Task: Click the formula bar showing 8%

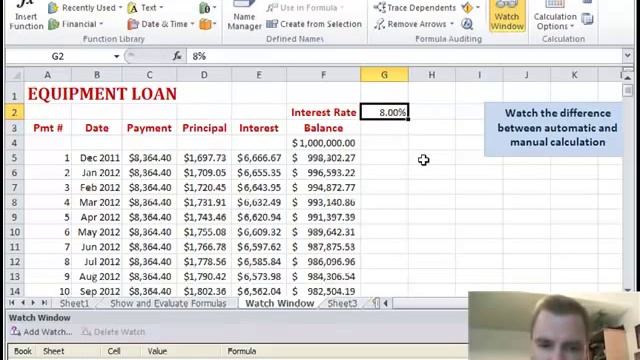Action: (x=404, y=56)
